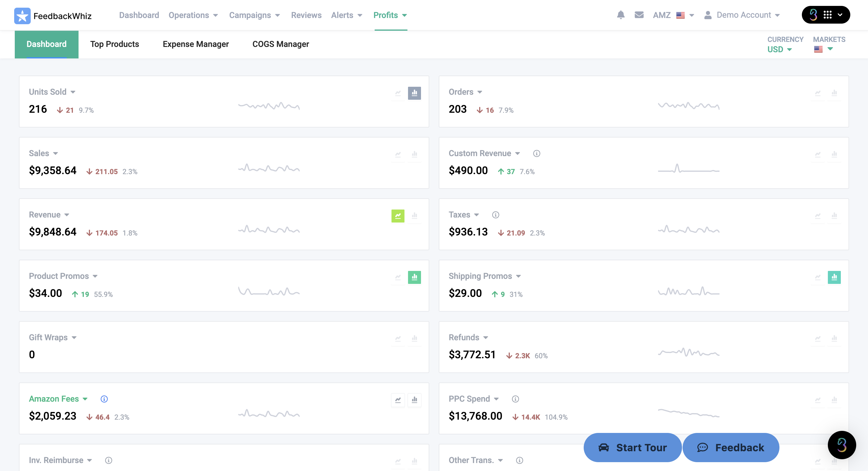Select the green Dashboard sub-tab
This screenshot has height=471, width=868.
tap(47, 44)
